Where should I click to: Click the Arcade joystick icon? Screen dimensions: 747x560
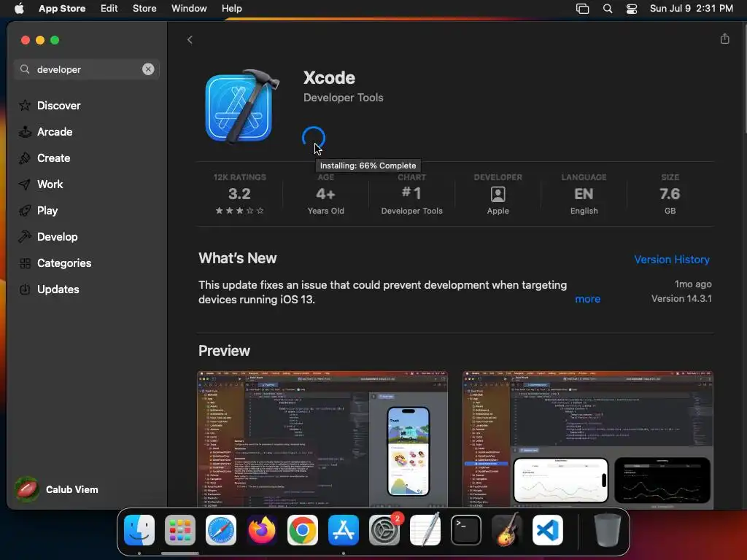25,131
